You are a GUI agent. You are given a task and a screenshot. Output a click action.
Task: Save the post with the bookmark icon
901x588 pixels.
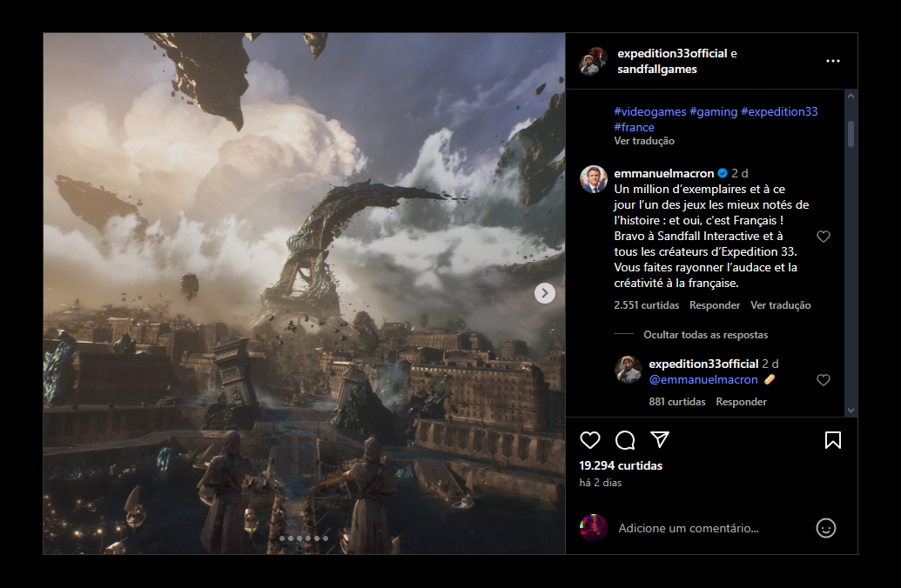pyautogui.click(x=832, y=440)
